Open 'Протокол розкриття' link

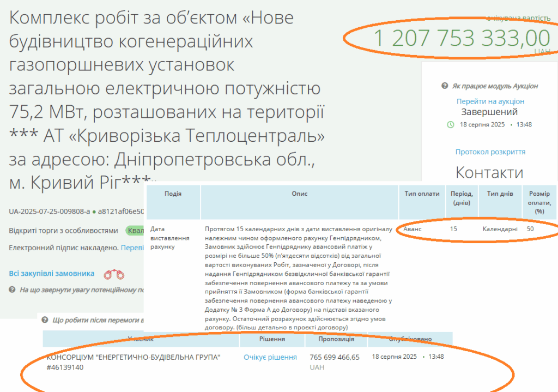[x=490, y=152]
